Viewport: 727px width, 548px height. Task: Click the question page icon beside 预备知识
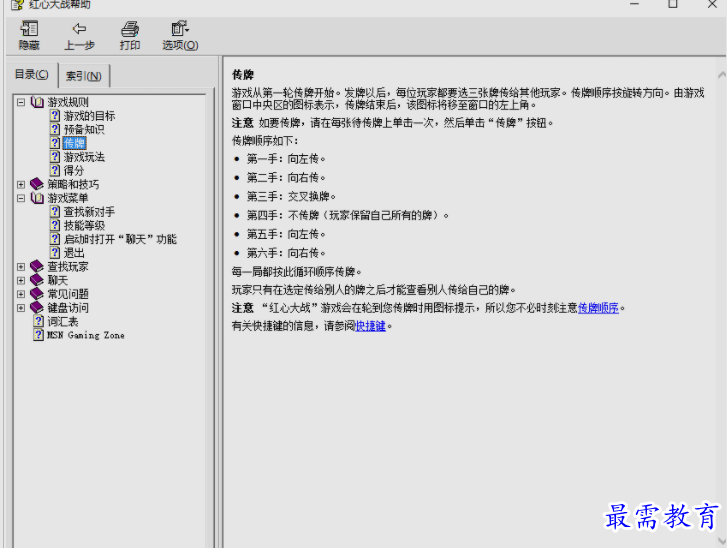(x=55, y=129)
